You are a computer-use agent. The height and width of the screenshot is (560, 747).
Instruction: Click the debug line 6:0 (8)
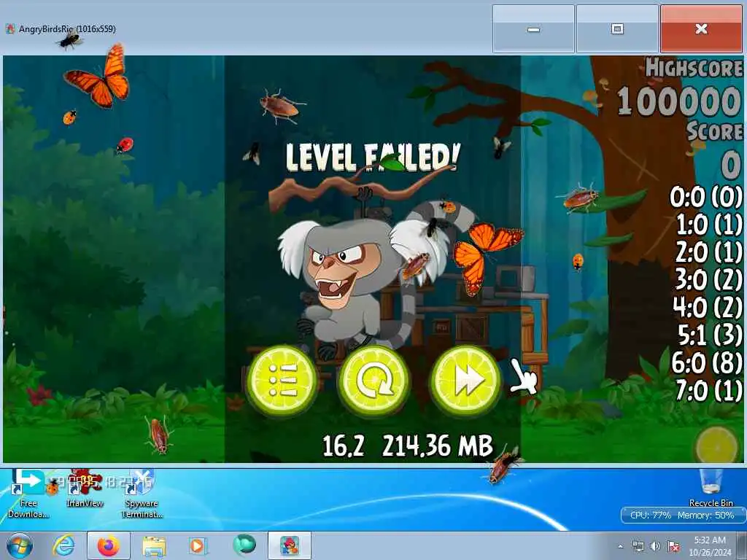click(x=707, y=363)
